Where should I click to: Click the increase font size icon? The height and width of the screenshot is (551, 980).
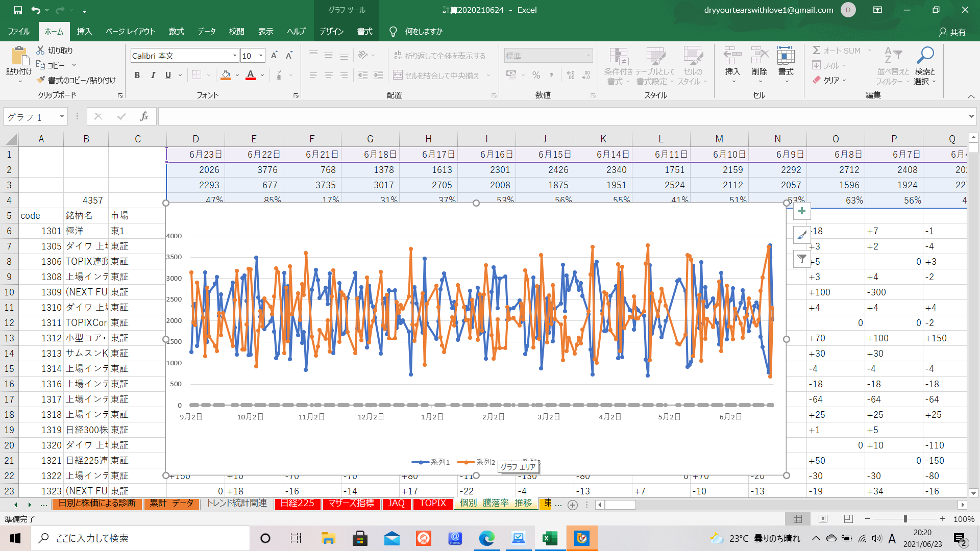(274, 56)
